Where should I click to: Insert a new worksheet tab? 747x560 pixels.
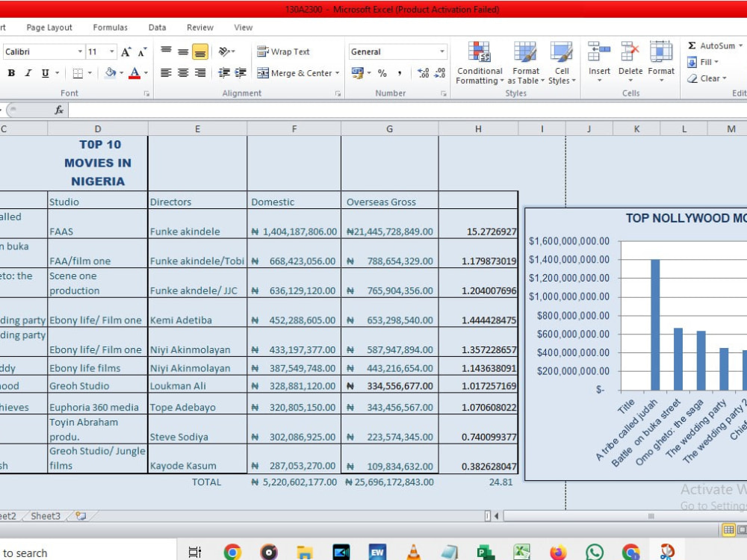tap(81, 516)
